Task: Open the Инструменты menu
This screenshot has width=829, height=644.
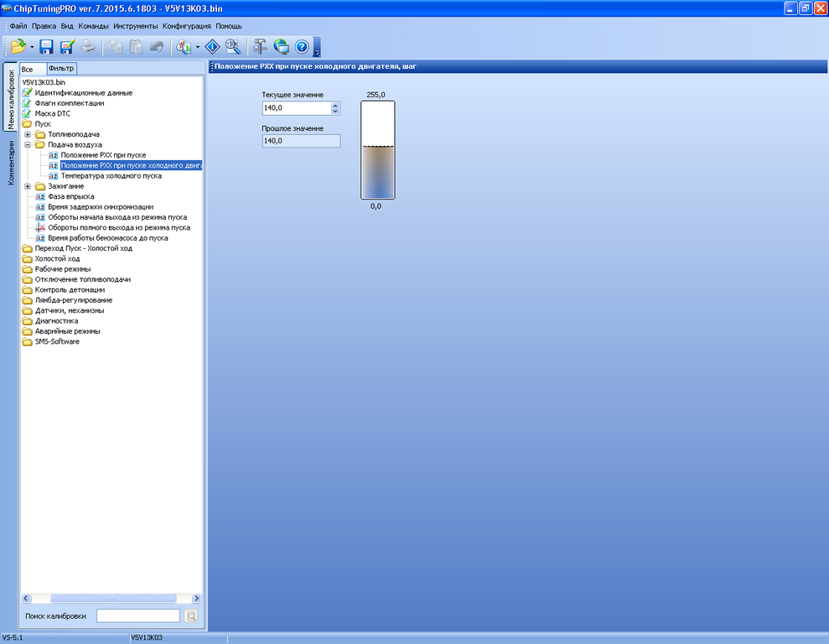Action: coord(135,26)
